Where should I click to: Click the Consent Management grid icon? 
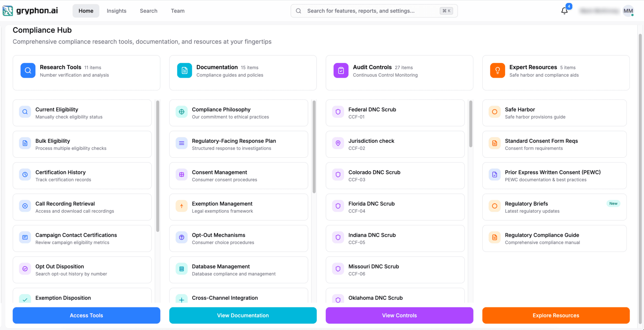pyautogui.click(x=182, y=175)
